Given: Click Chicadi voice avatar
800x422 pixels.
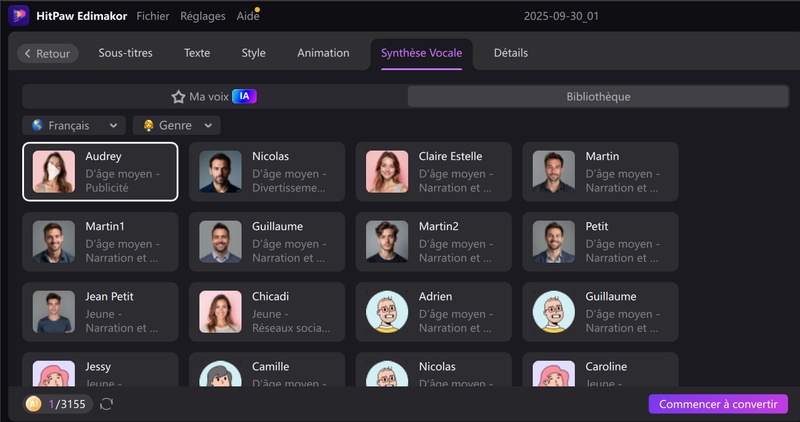Looking at the screenshot, I should (220, 312).
